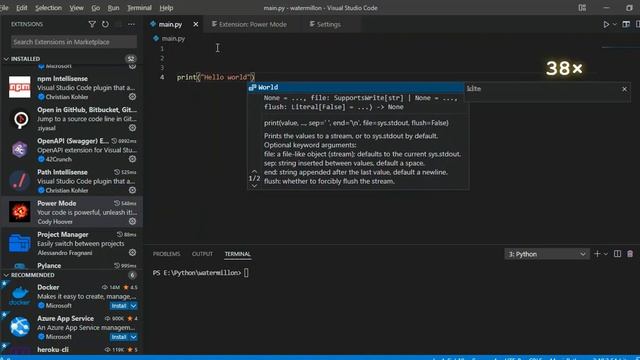Viewport: 640px width, 360px height.
Task: Run the Python file with play icon
Action: pos(606,24)
